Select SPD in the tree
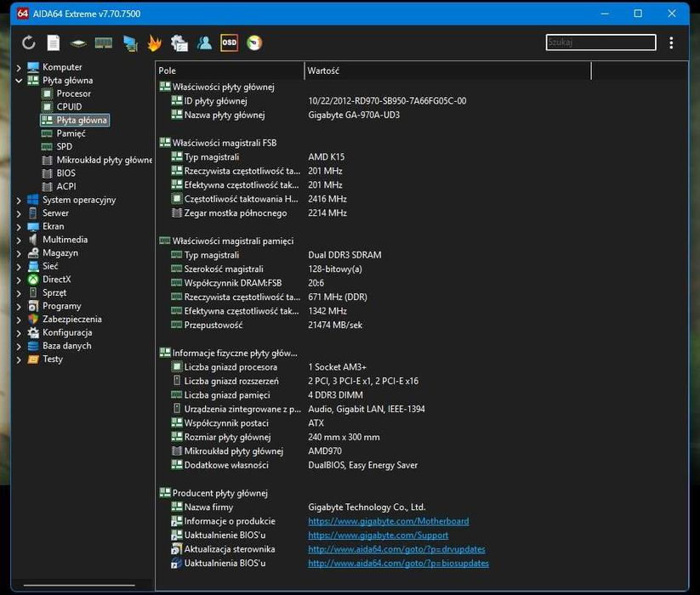The height and width of the screenshot is (595, 700). 64,147
